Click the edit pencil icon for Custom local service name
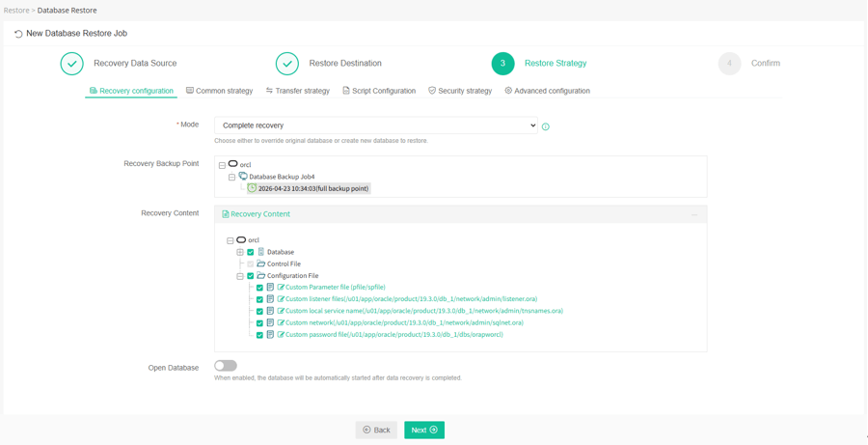Viewport: 868px width, 445px height. (281, 311)
